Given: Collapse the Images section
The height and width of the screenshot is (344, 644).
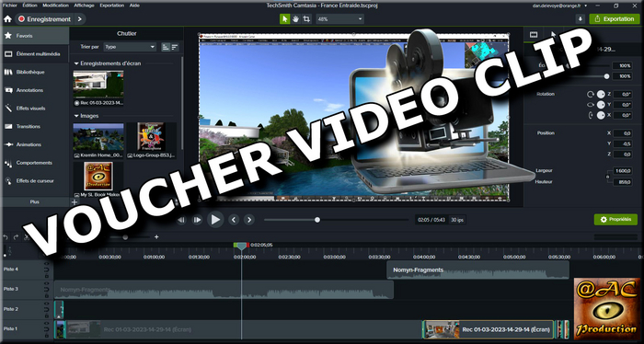Looking at the screenshot, I should click(76, 116).
